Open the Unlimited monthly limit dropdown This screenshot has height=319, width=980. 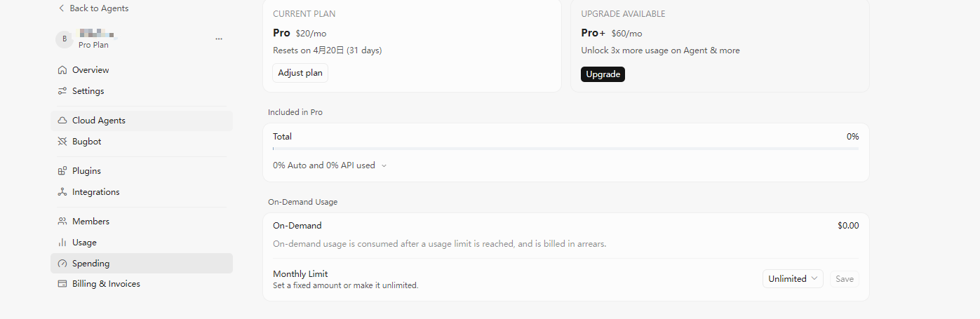pos(793,279)
